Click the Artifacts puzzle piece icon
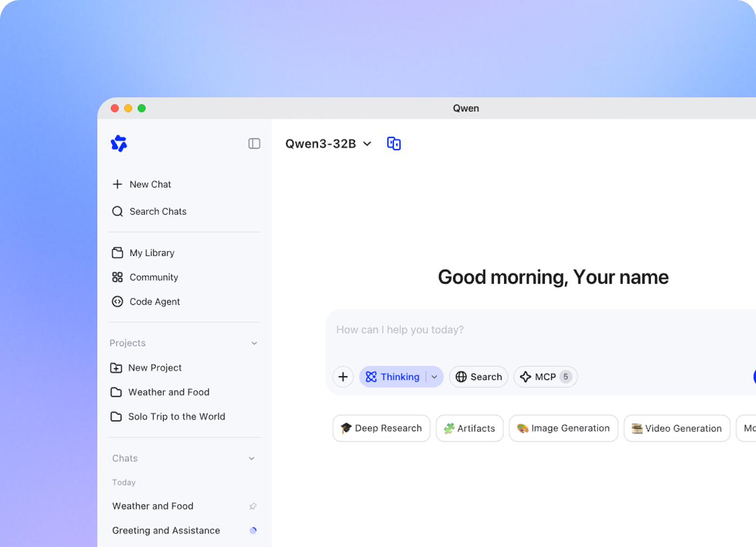 click(449, 429)
